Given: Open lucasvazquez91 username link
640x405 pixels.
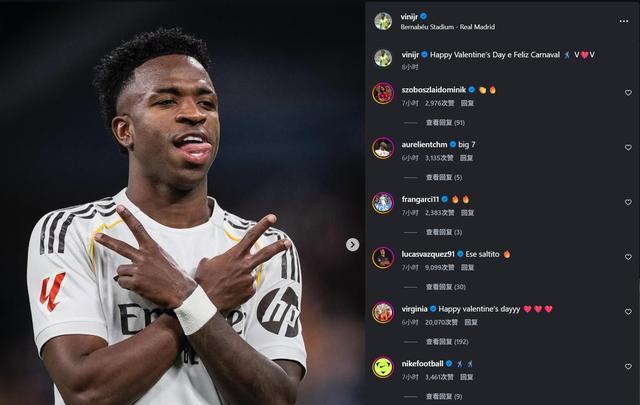Looking at the screenshot, I should (428, 254).
